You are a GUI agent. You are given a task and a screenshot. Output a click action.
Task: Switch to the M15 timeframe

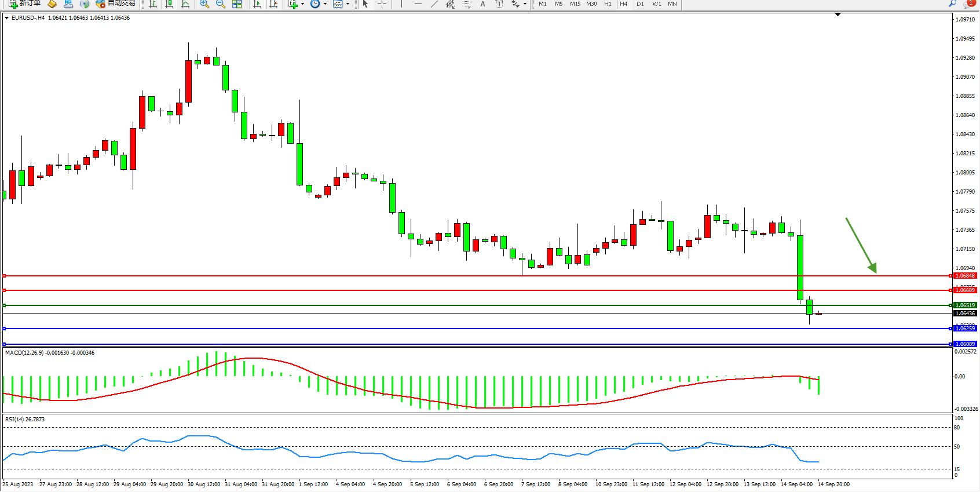tap(575, 4)
